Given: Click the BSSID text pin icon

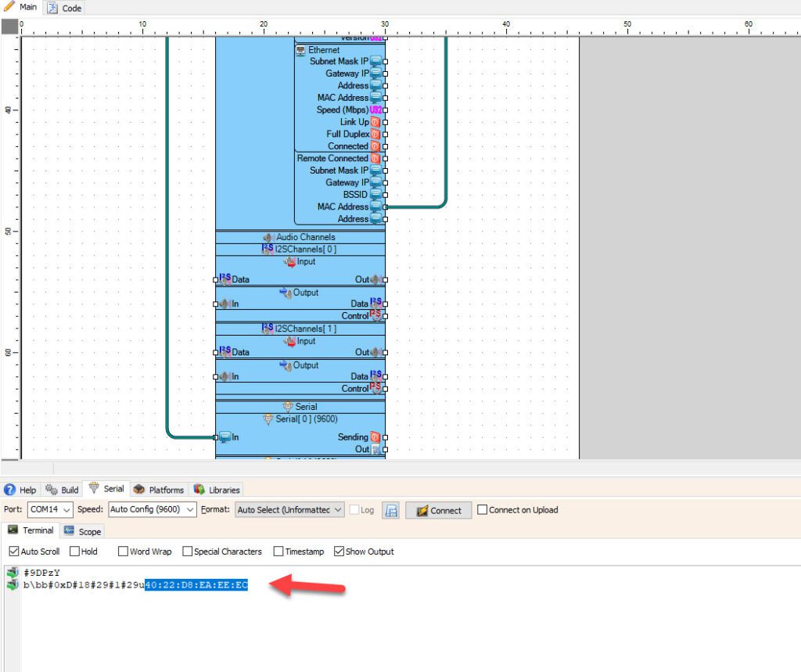Looking at the screenshot, I should 375,195.
